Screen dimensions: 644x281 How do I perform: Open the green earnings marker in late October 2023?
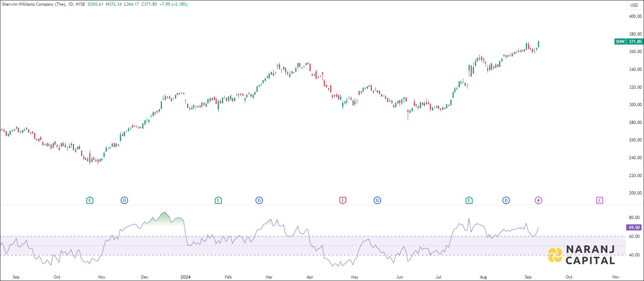coord(90,201)
